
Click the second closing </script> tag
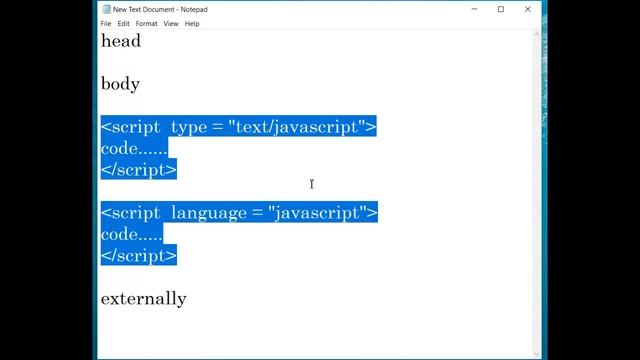[139, 256]
